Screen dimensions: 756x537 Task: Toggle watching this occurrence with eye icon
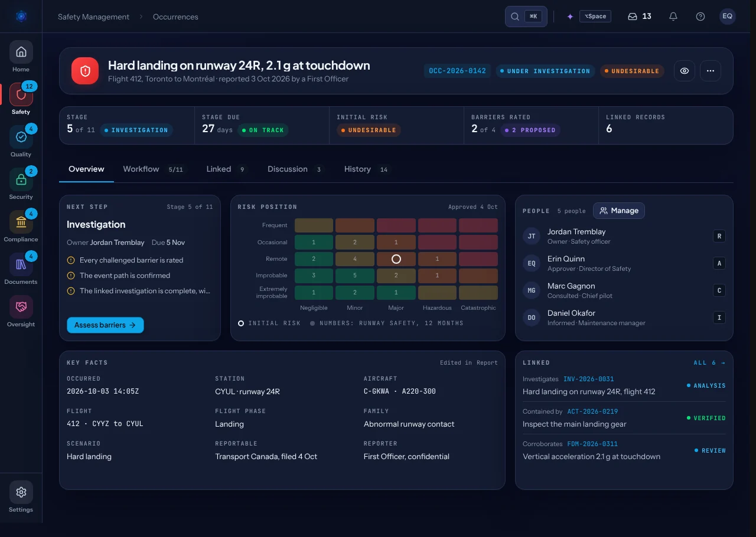click(685, 71)
